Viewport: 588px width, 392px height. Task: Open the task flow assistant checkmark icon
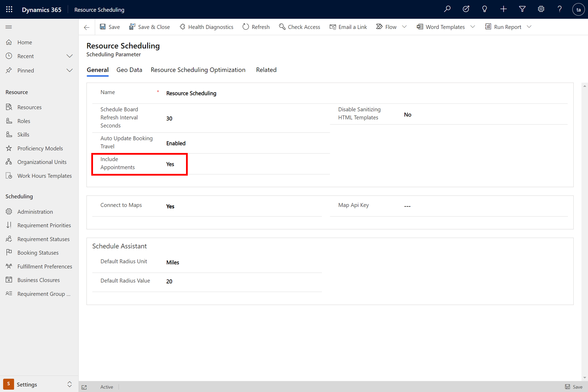[x=466, y=9]
